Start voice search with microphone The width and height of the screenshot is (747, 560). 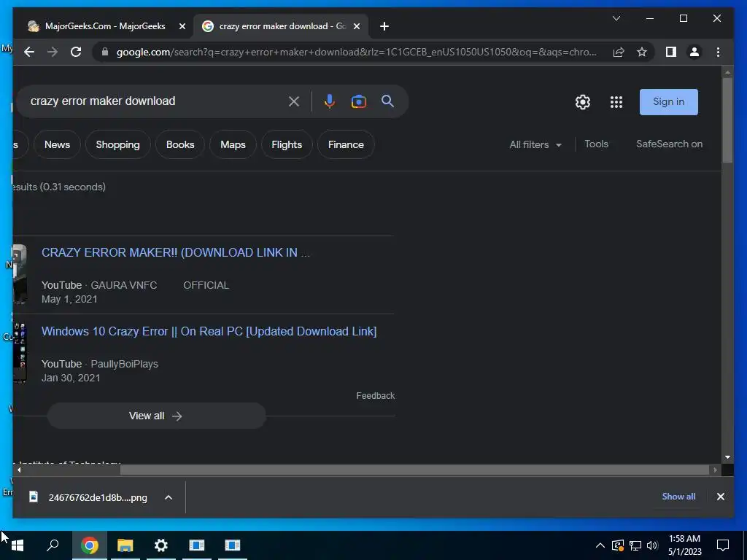coord(329,101)
